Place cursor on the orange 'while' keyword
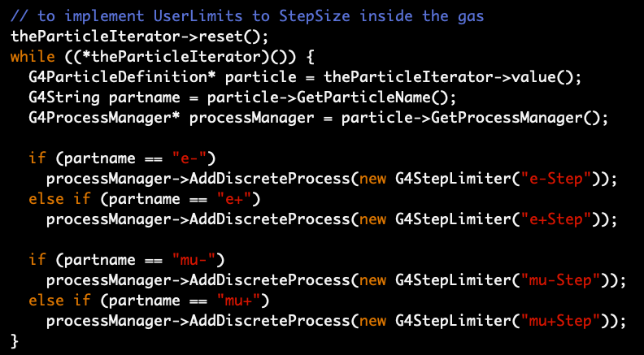 pyautogui.click(x=33, y=57)
